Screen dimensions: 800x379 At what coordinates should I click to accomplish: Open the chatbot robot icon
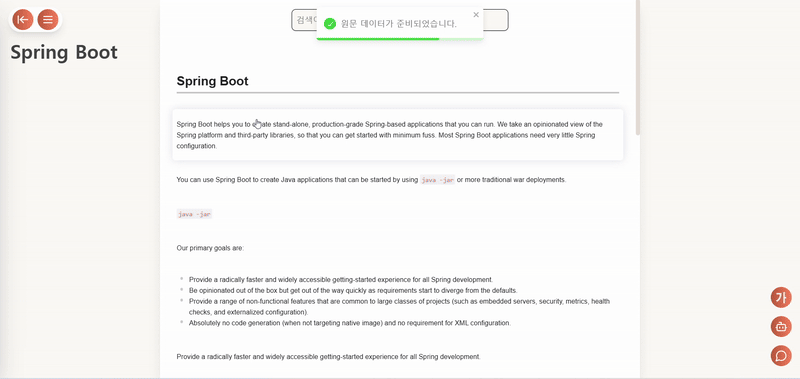(781, 326)
